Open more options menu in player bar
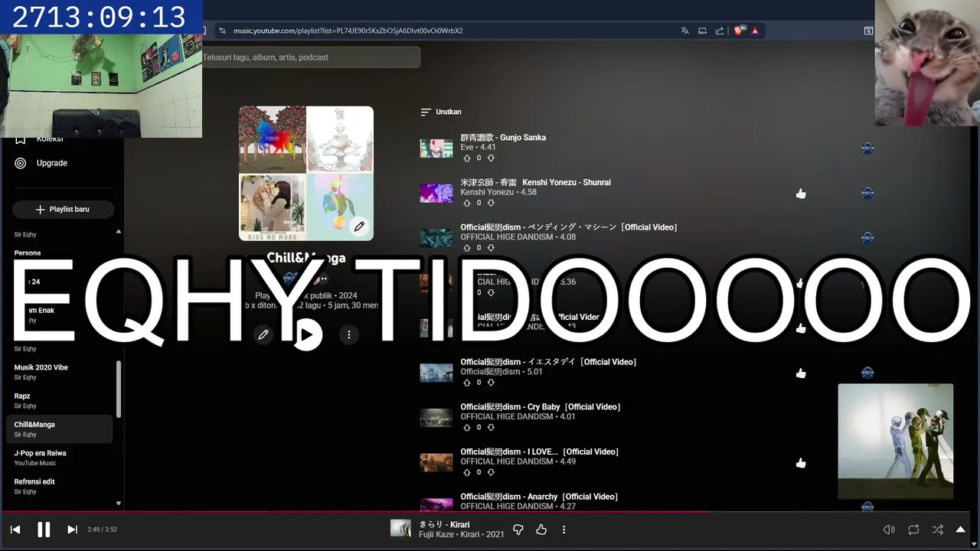 coord(564,530)
